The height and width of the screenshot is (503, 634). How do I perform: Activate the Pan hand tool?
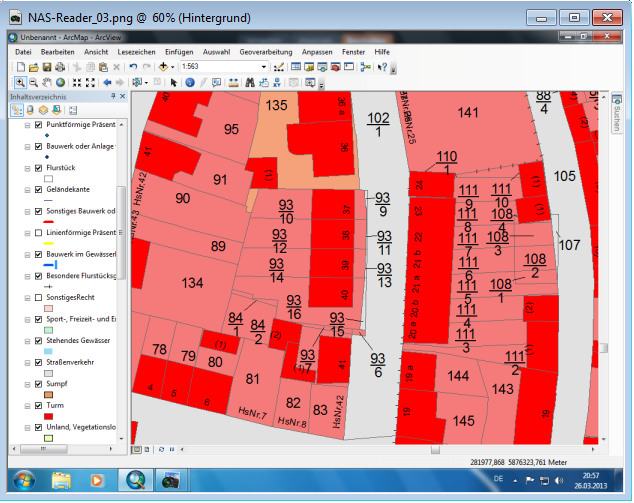click(x=48, y=82)
